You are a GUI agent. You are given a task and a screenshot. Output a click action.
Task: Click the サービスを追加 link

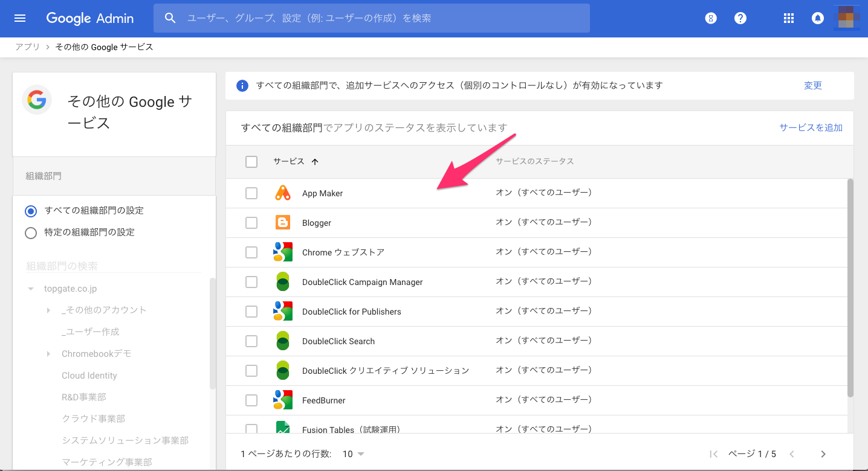(x=811, y=128)
